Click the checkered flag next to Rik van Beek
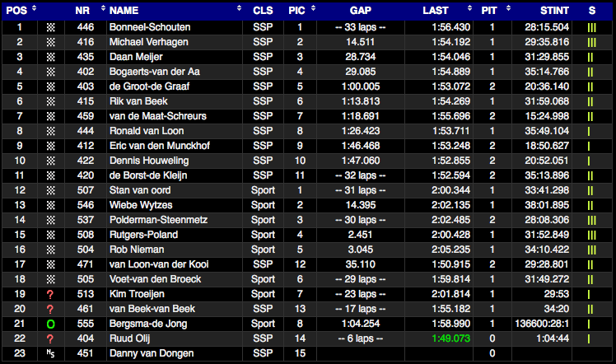This screenshot has height=364, width=616. pos(51,101)
